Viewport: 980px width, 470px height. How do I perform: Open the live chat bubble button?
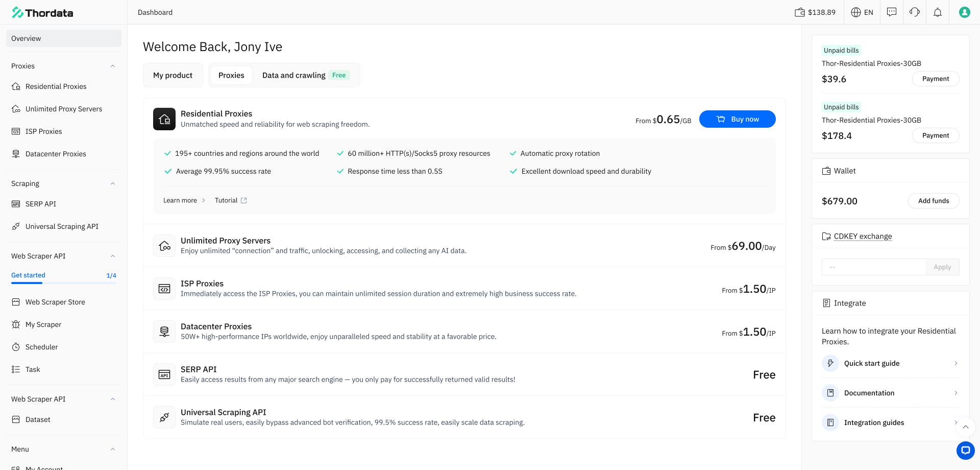965,451
